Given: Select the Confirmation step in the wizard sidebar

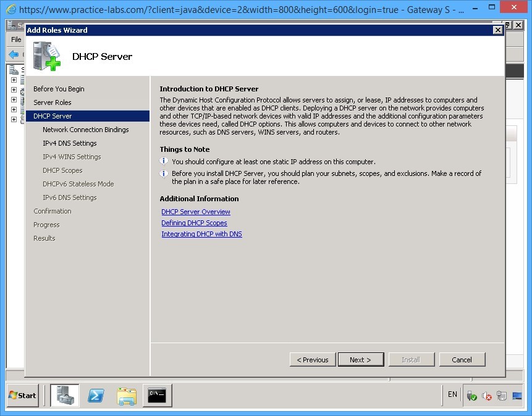Looking at the screenshot, I should click(x=52, y=210).
